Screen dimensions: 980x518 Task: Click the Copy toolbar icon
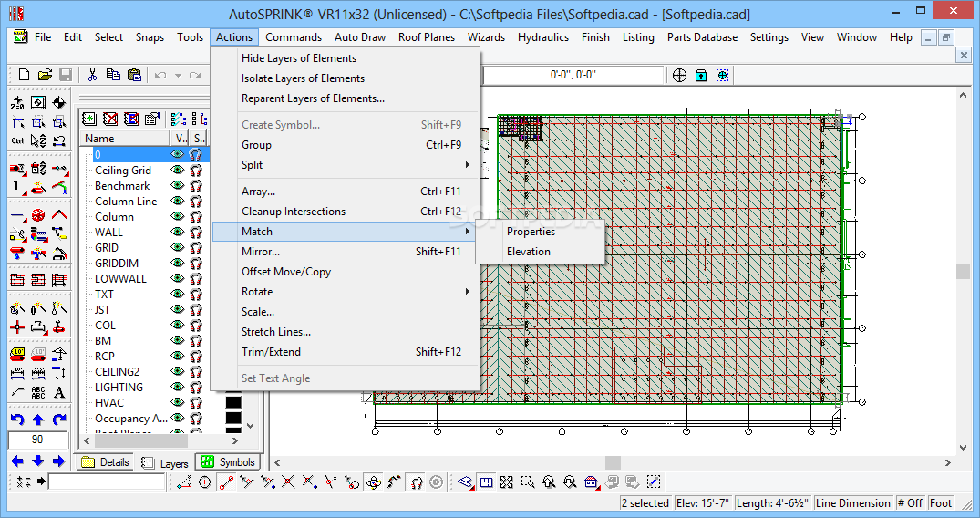(x=113, y=75)
